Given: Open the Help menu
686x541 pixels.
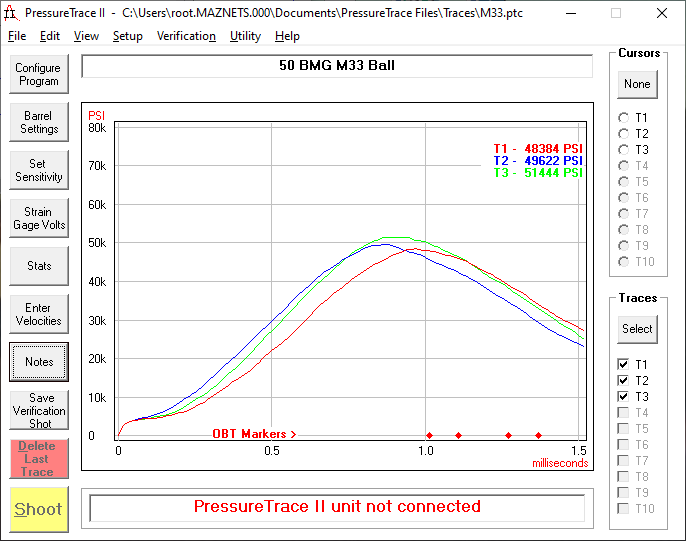Looking at the screenshot, I should pyautogui.click(x=287, y=36).
